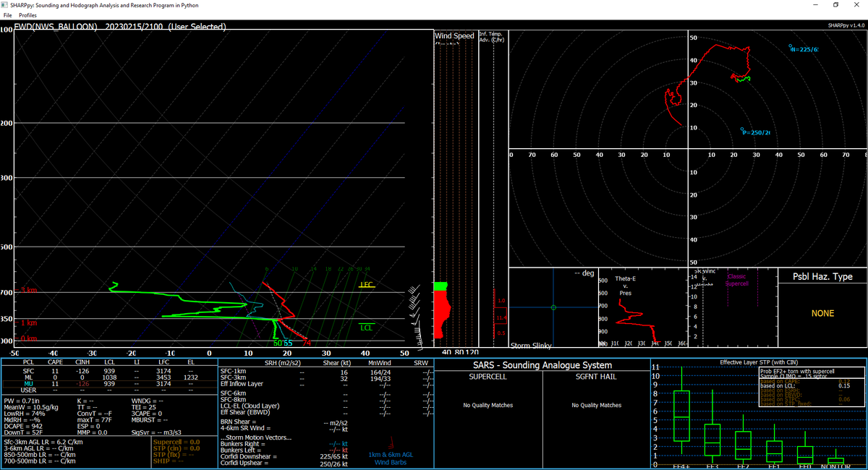Click the green LCL marker on skew-T
This screenshot has height=470, width=868.
(x=367, y=328)
